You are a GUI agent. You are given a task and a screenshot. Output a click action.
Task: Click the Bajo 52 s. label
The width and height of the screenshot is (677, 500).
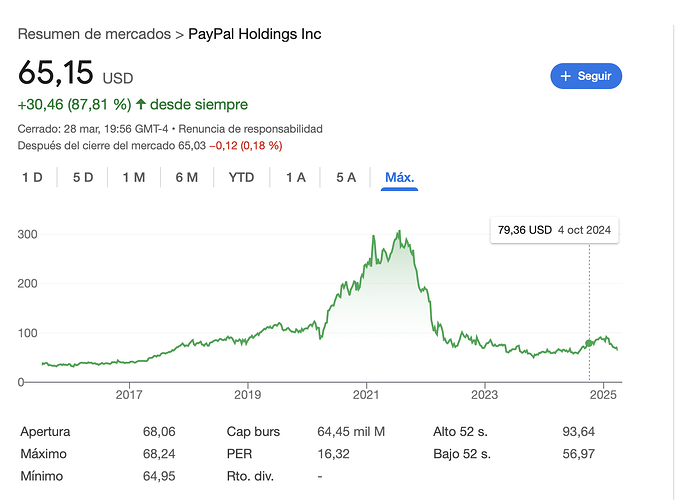pos(462,454)
